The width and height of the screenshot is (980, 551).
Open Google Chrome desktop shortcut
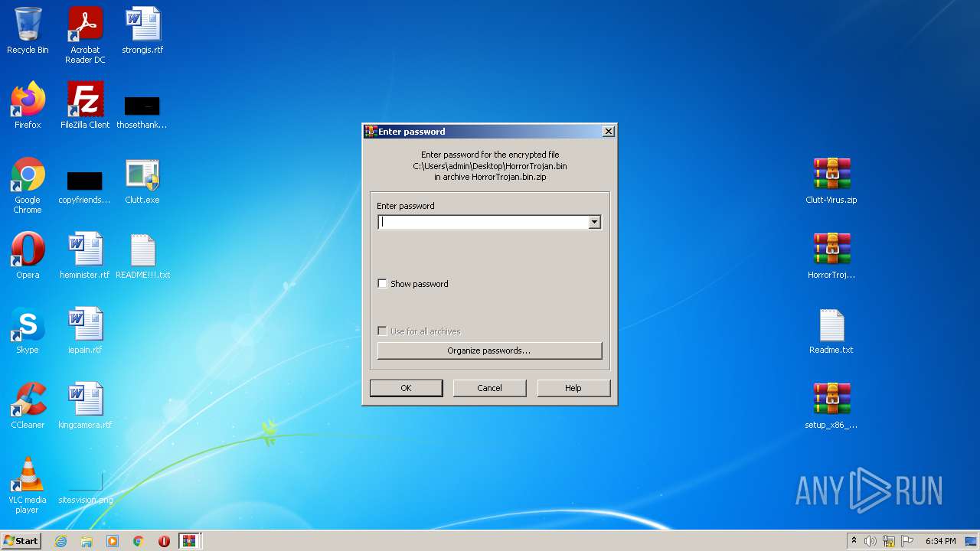(x=28, y=185)
